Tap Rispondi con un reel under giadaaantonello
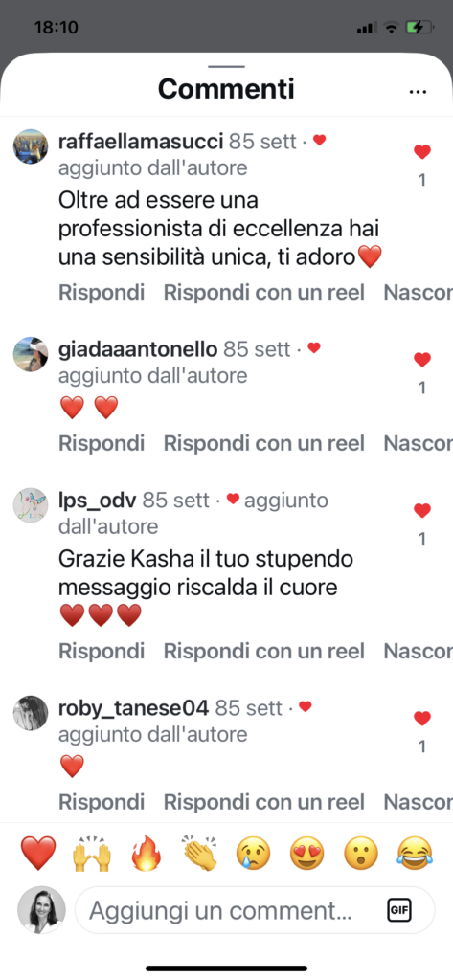This screenshot has height=980, width=453. click(264, 443)
